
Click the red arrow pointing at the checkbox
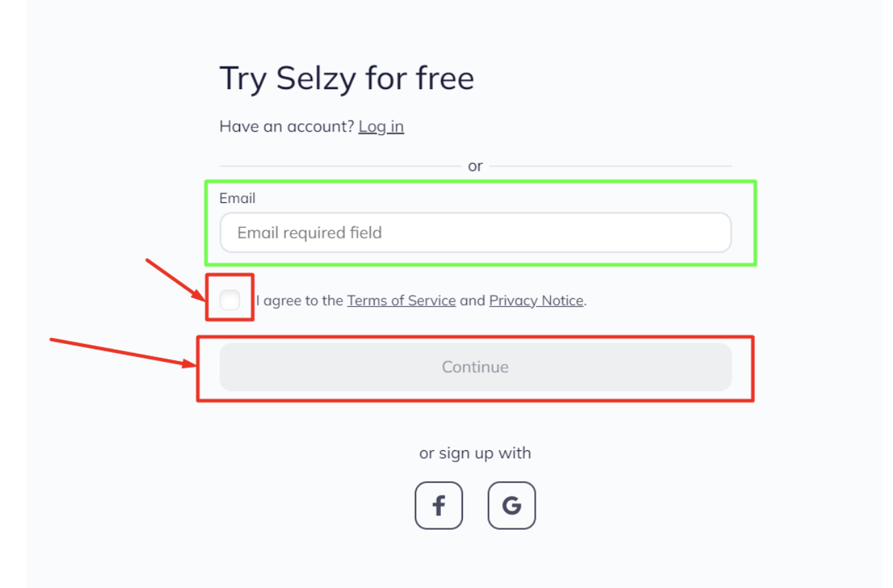pos(176,280)
